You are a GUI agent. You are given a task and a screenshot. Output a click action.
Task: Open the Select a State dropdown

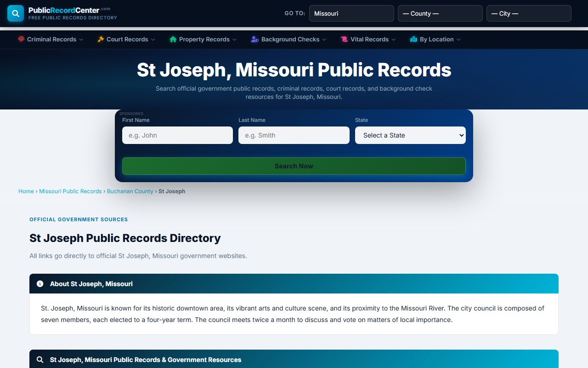pos(410,135)
